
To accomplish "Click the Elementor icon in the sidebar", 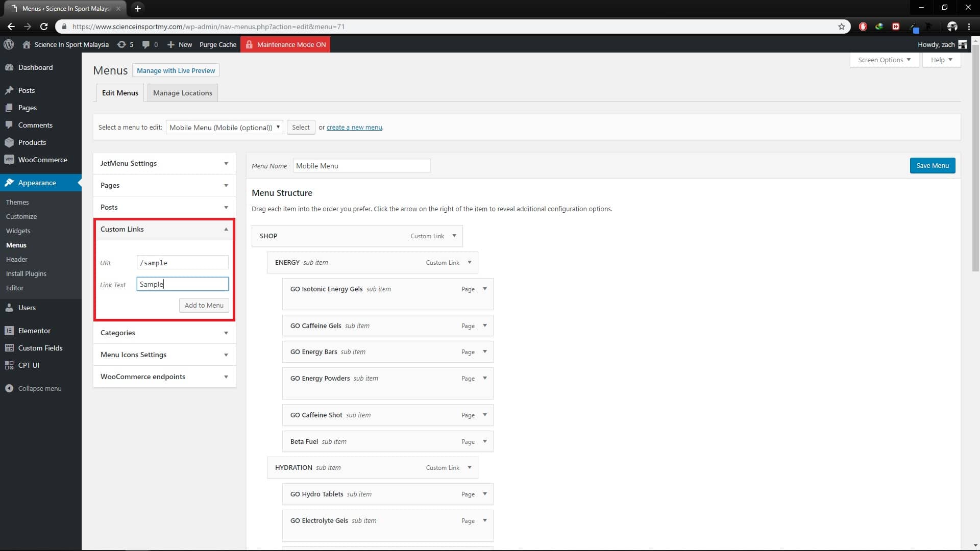I will pyautogui.click(x=9, y=331).
